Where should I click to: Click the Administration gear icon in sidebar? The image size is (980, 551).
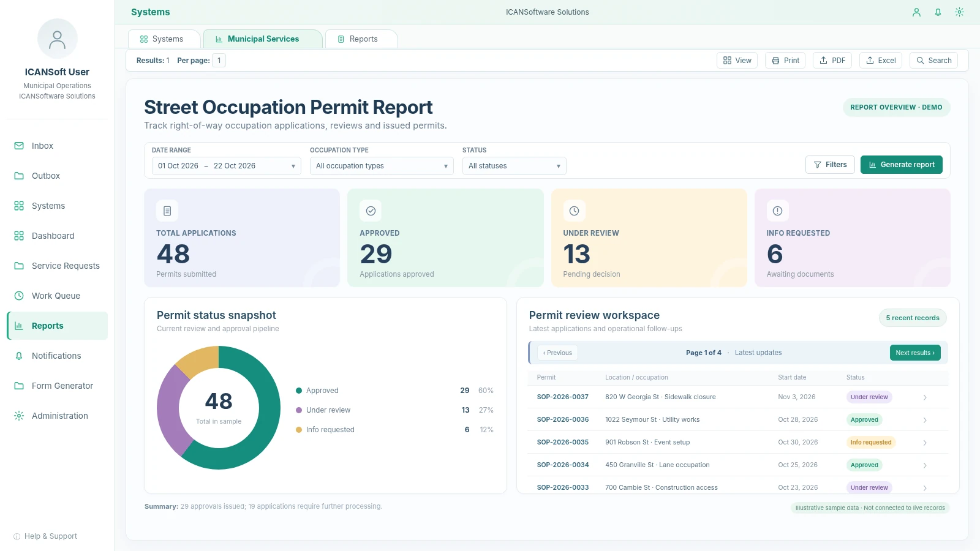[19, 416]
